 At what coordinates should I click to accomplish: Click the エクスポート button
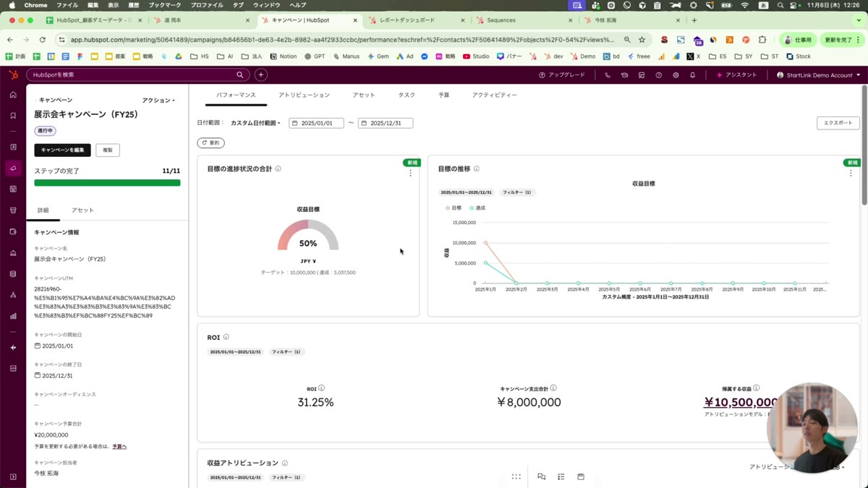click(838, 124)
